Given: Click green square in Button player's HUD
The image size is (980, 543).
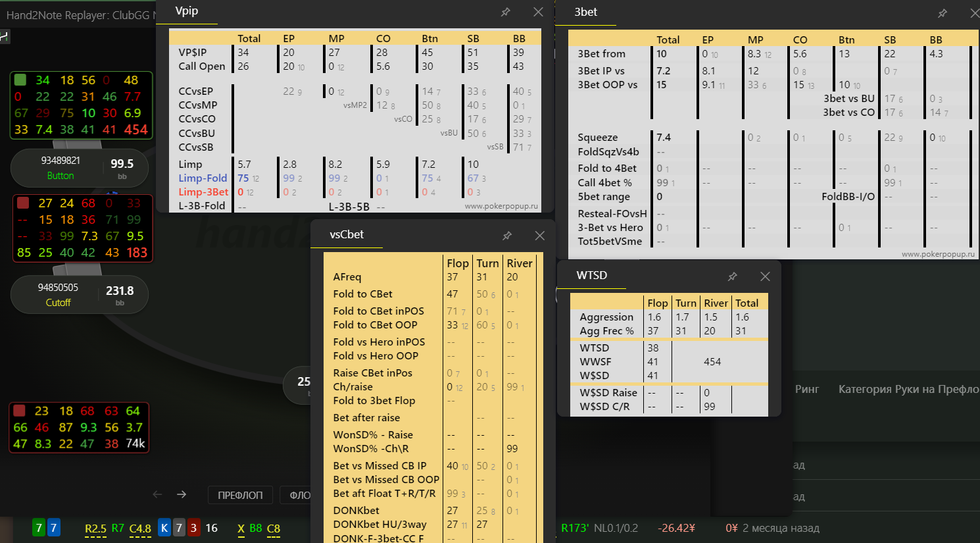Looking at the screenshot, I should pyautogui.click(x=20, y=80).
